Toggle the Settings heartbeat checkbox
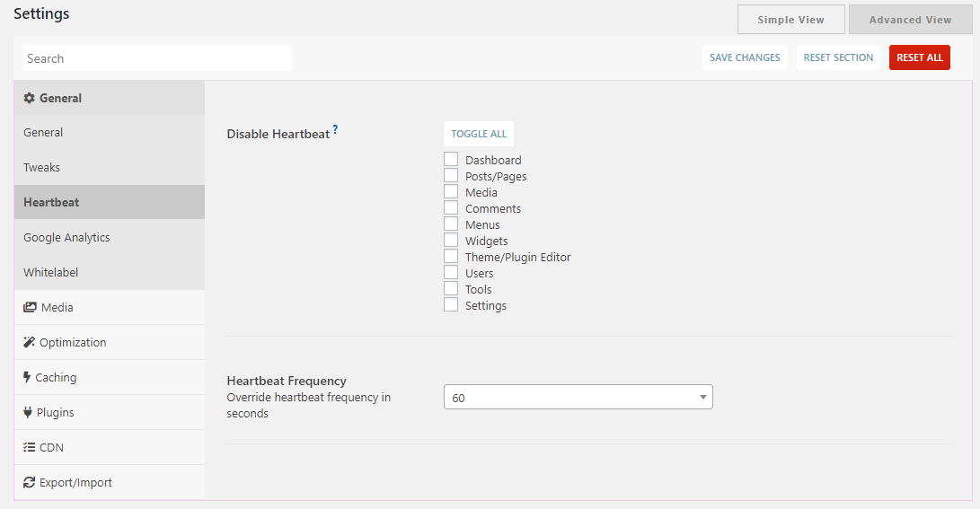This screenshot has height=509, width=980. pos(451,305)
